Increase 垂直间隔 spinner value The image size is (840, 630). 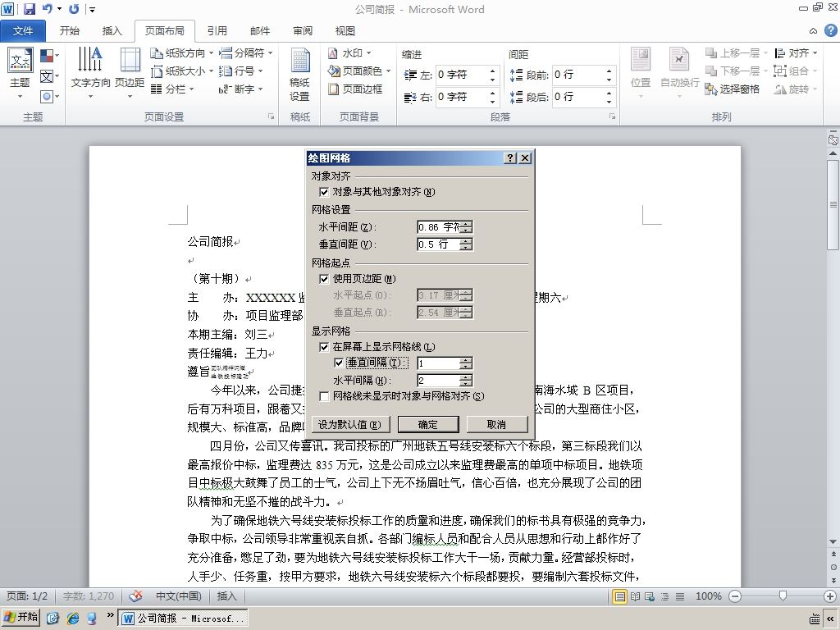pyautogui.click(x=467, y=360)
